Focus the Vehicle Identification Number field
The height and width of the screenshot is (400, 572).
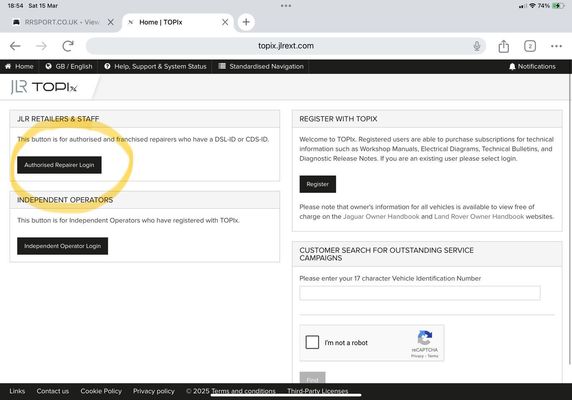(420, 293)
